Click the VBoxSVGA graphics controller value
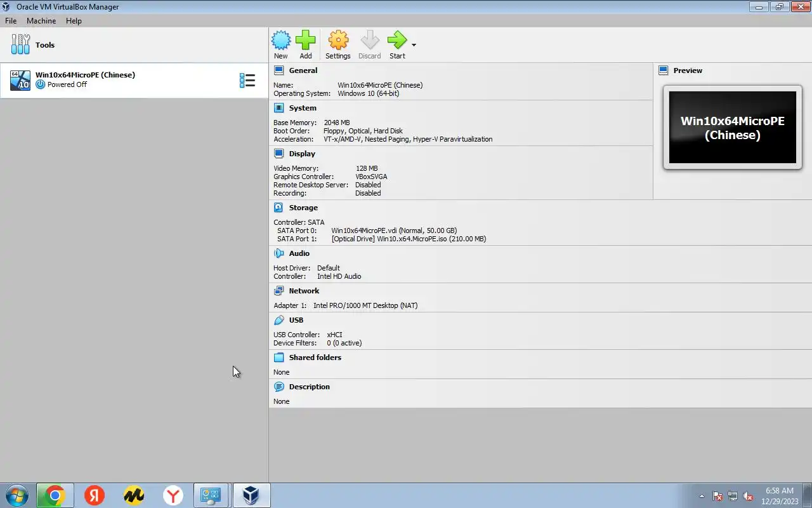The height and width of the screenshot is (508, 812). coord(372,177)
